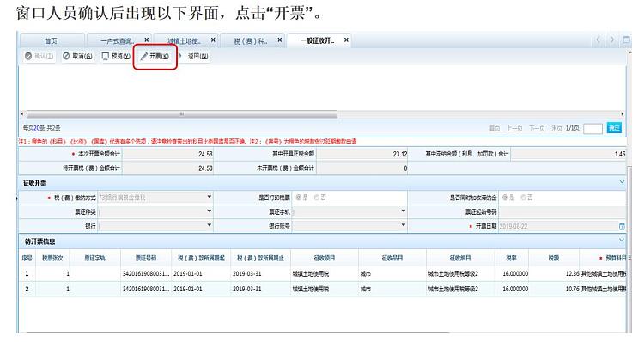Click the 其中开具正税金额 value 23.12
The height and width of the screenshot is (342, 644).
[x=399, y=154]
